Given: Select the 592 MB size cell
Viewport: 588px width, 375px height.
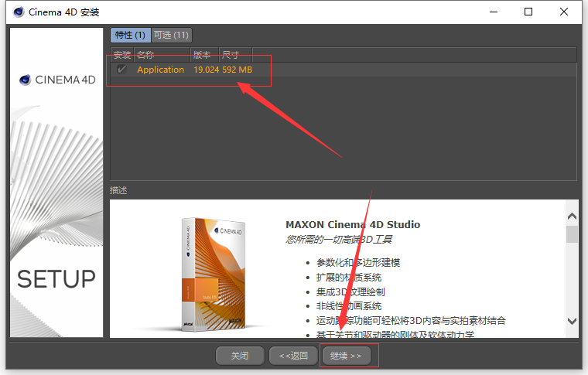Looking at the screenshot, I should click(x=237, y=70).
